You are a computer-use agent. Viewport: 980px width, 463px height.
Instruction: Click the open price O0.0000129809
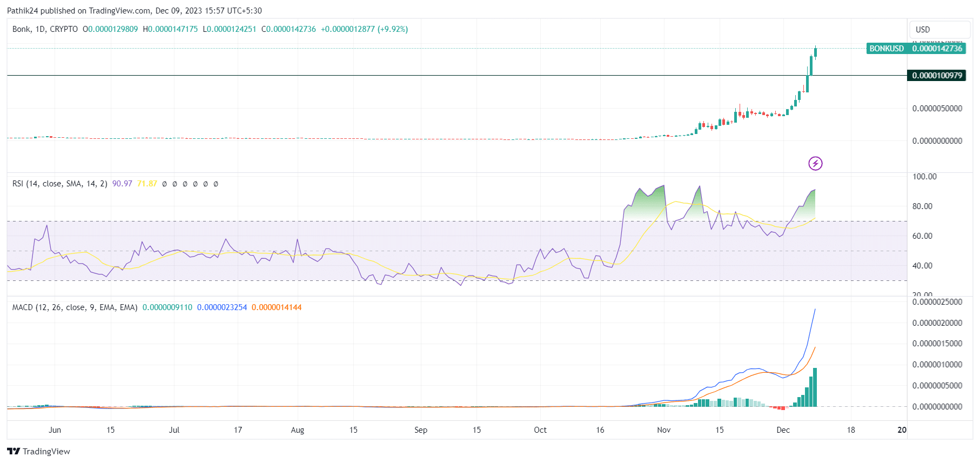pyautogui.click(x=110, y=29)
